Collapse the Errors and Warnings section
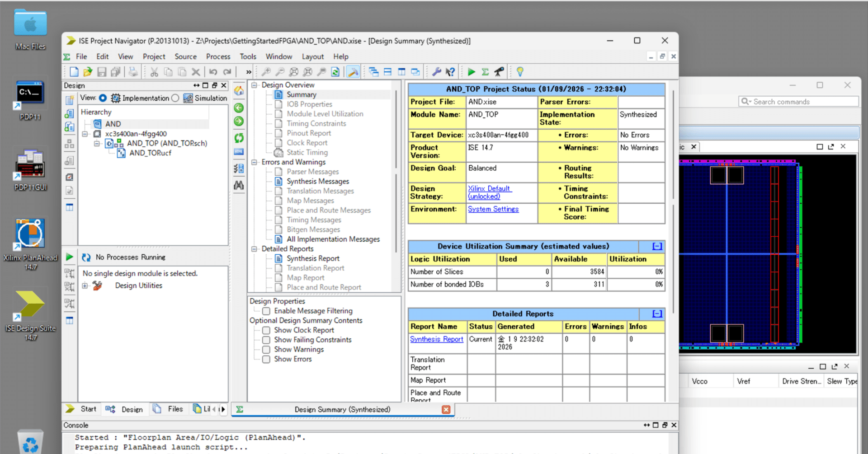Viewport: 868px width, 454px height. pos(255,162)
